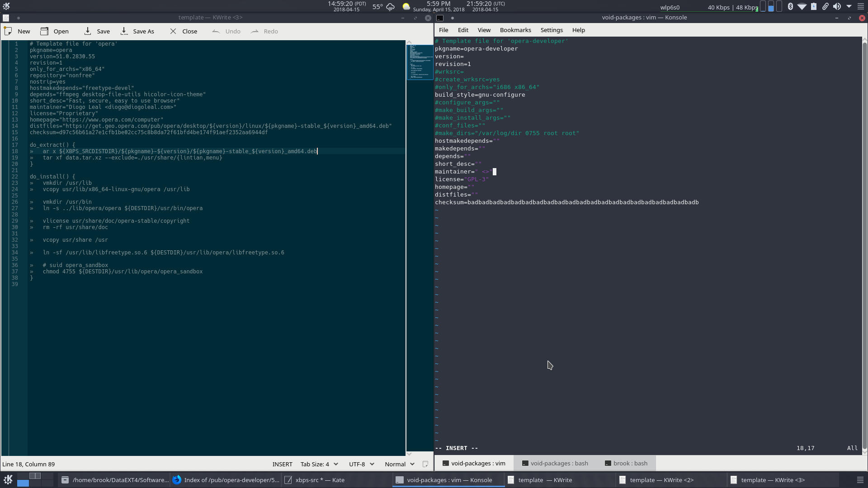Choose Save As in KWrite toolbar
868x488 pixels.
[x=137, y=31]
